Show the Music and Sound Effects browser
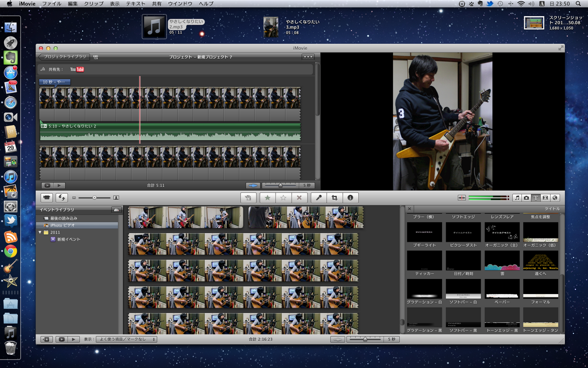This screenshot has width=588, height=368. [x=517, y=198]
